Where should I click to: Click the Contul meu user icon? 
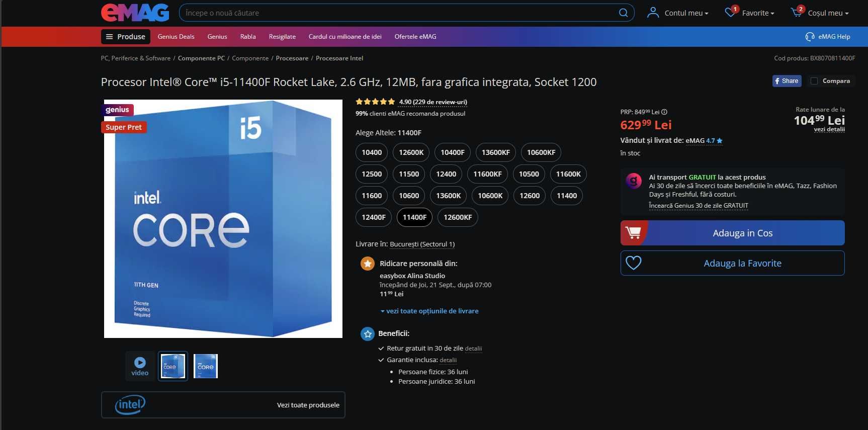click(653, 13)
